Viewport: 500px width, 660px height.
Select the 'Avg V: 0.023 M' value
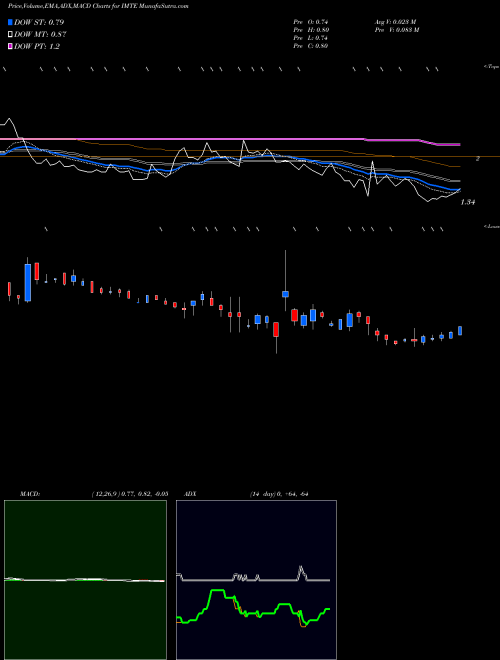click(395, 22)
